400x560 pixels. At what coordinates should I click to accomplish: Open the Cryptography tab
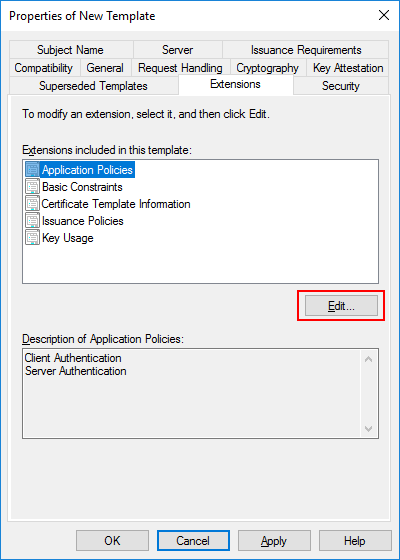tap(268, 68)
